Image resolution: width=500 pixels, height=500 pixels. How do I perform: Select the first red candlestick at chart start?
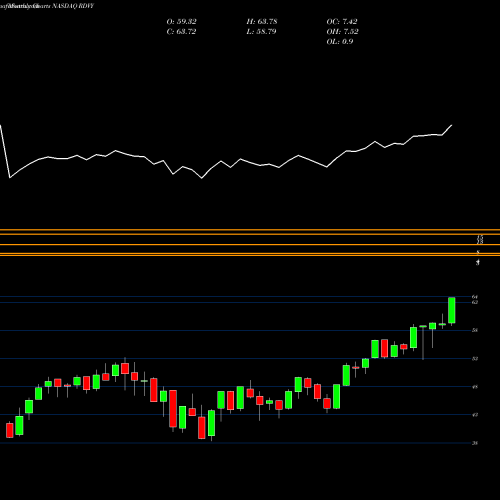point(10,430)
